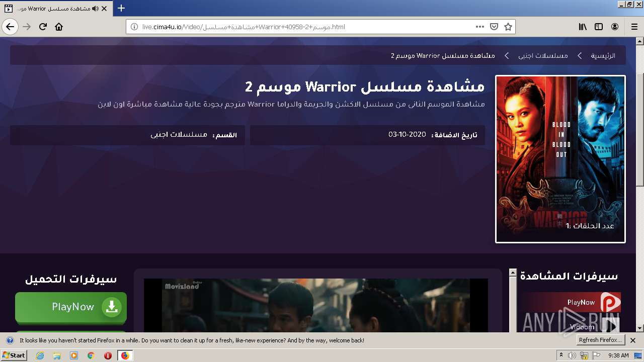Image resolution: width=644 pixels, height=362 pixels.
Task: Click the page title مشاهدة مسلسل Warrior موسم 2
Action: [x=365, y=87]
